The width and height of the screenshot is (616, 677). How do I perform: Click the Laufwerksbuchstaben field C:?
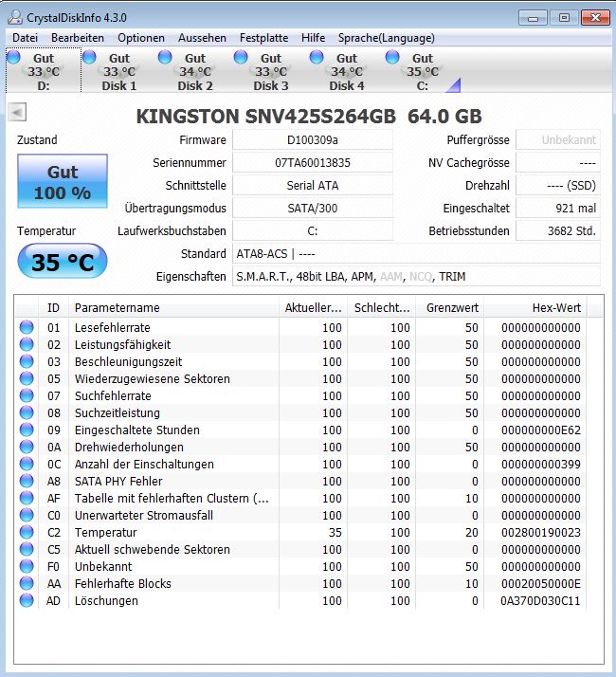tap(313, 231)
